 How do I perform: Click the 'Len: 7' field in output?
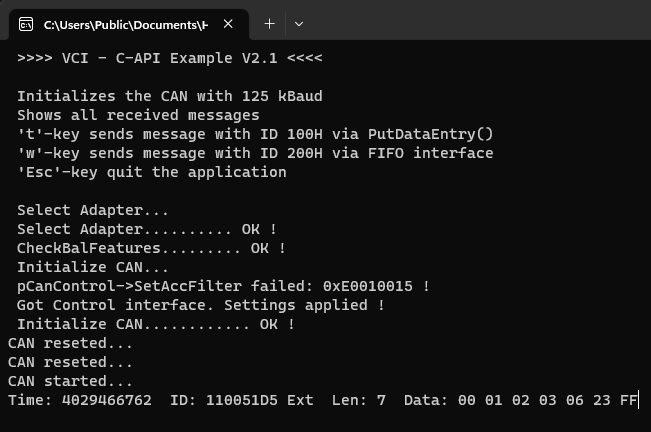tap(359, 400)
